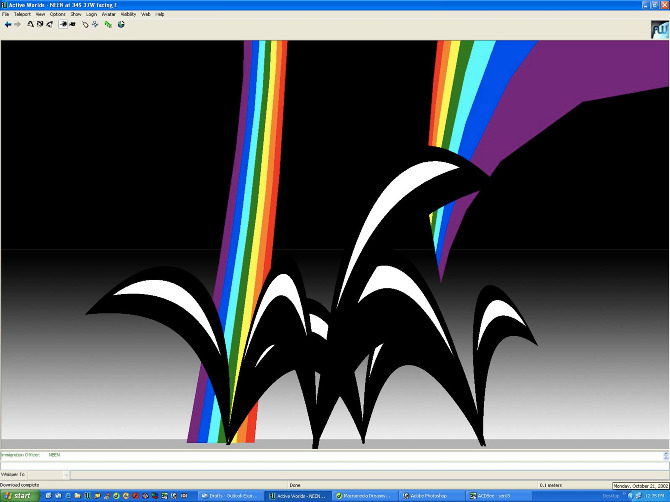
Task: Switch to Drafts - Outlook Express taskbar button
Action: coord(230,495)
